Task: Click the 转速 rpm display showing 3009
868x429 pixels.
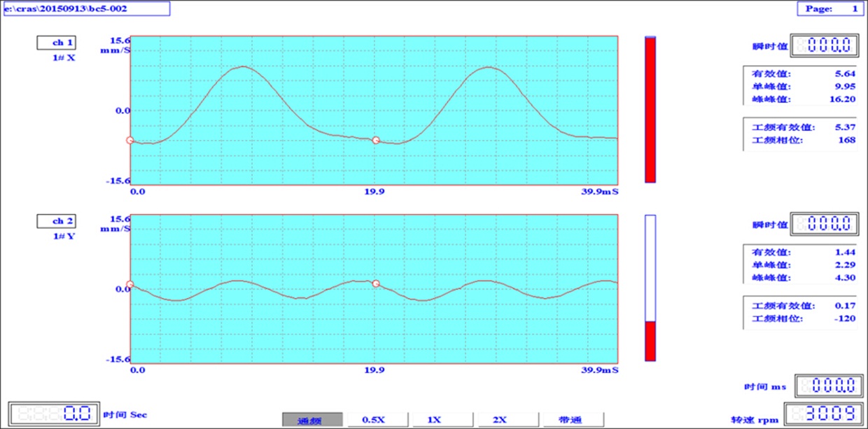Action: click(822, 413)
